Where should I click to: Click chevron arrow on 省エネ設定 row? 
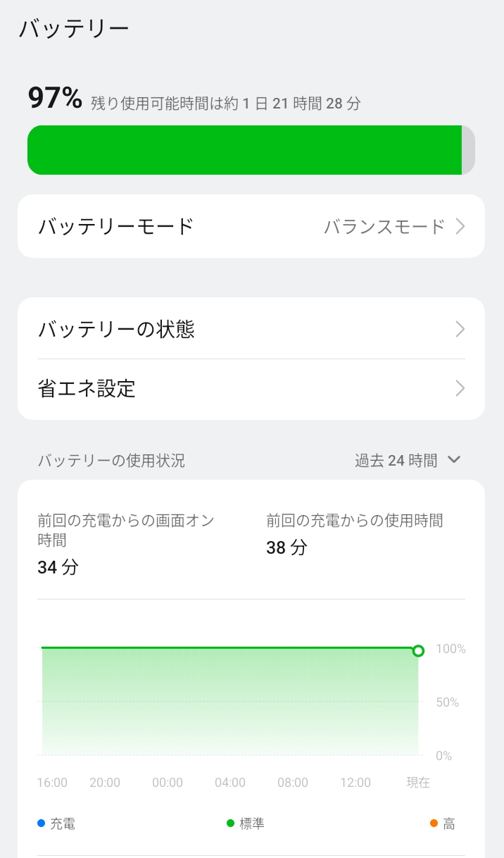point(460,389)
